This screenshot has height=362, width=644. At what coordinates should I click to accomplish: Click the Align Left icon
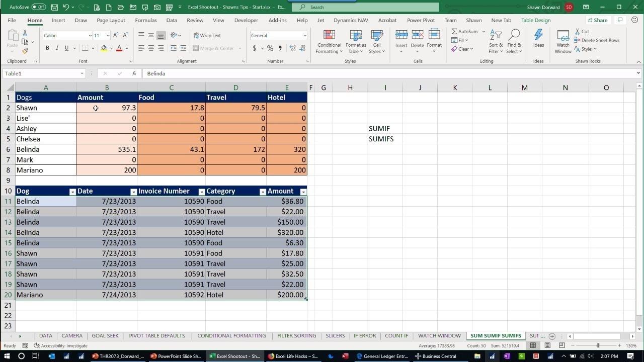tap(141, 48)
